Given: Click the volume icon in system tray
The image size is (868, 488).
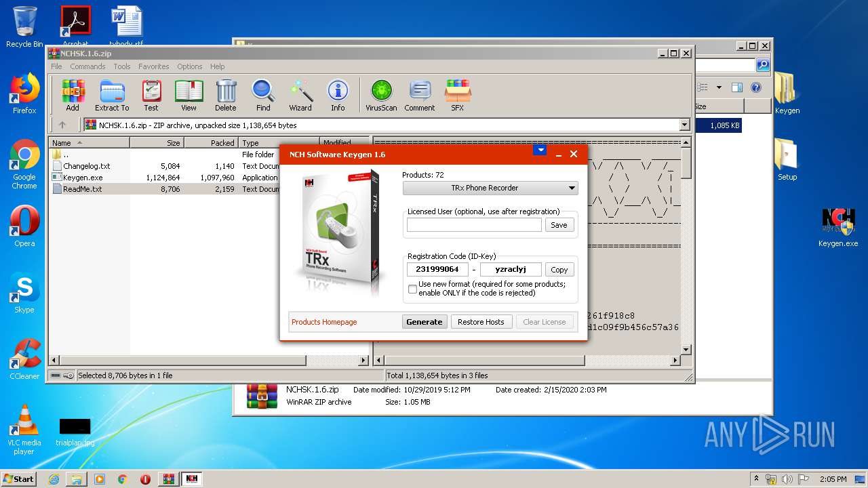Looking at the screenshot, I should pyautogui.click(x=787, y=479).
